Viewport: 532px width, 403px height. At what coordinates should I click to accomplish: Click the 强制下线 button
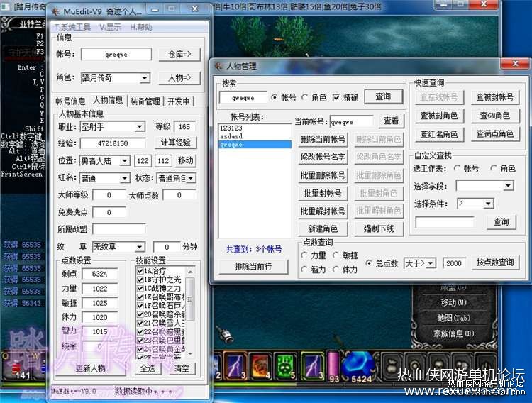tap(379, 228)
